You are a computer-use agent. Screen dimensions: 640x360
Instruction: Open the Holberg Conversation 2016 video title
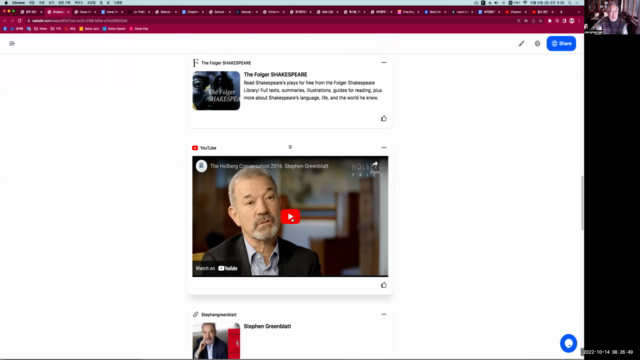[269, 166]
